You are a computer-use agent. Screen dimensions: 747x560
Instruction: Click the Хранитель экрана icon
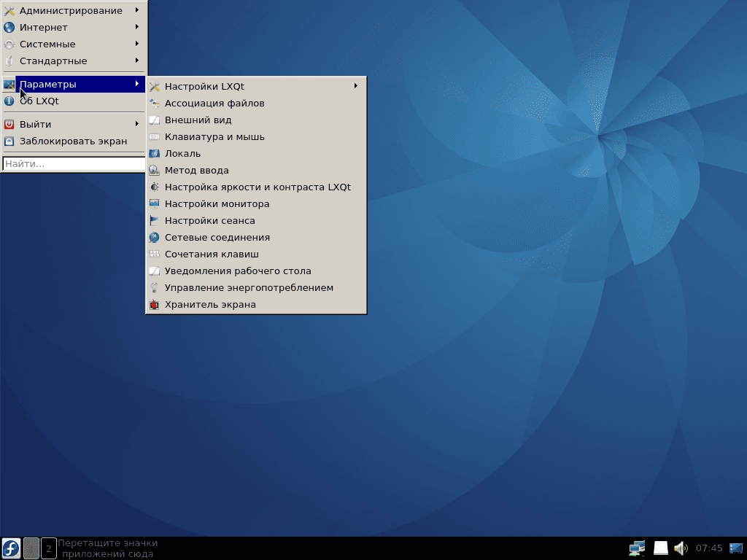point(154,304)
